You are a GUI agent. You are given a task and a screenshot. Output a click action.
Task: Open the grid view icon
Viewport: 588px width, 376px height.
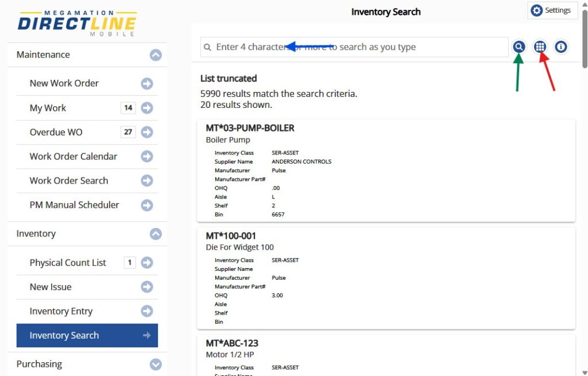tap(540, 47)
